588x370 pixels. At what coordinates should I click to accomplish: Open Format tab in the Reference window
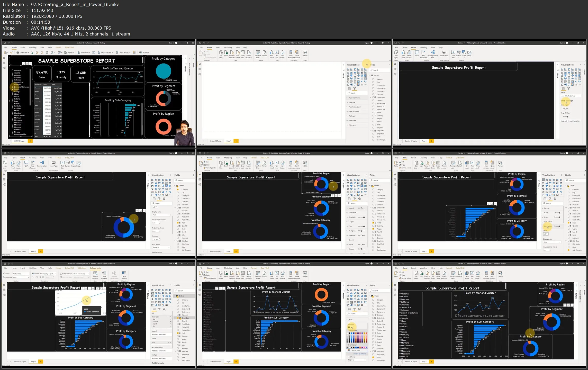pos(58,48)
